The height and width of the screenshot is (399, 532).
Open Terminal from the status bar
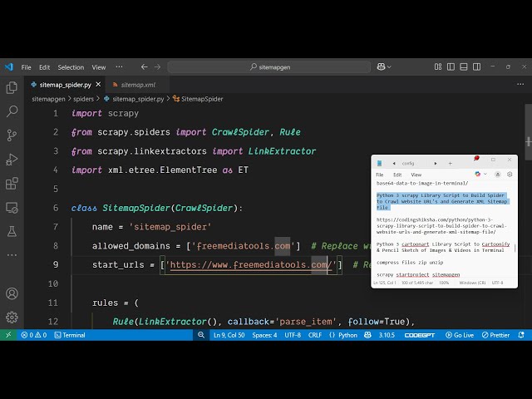[x=70, y=335]
